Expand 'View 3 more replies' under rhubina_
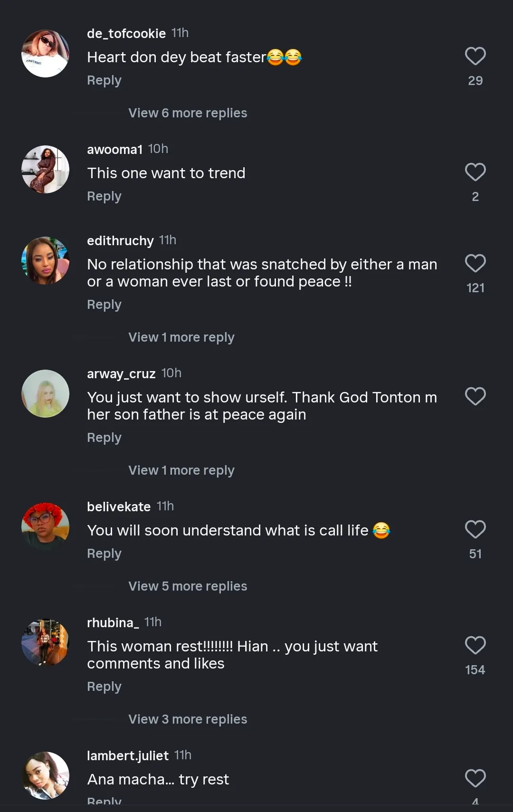This screenshot has width=513, height=812. [188, 719]
